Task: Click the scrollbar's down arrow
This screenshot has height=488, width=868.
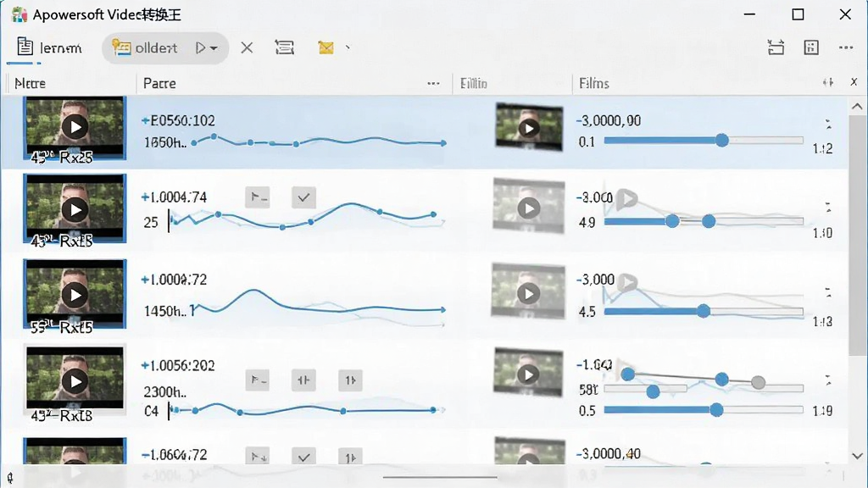Action: 857,456
